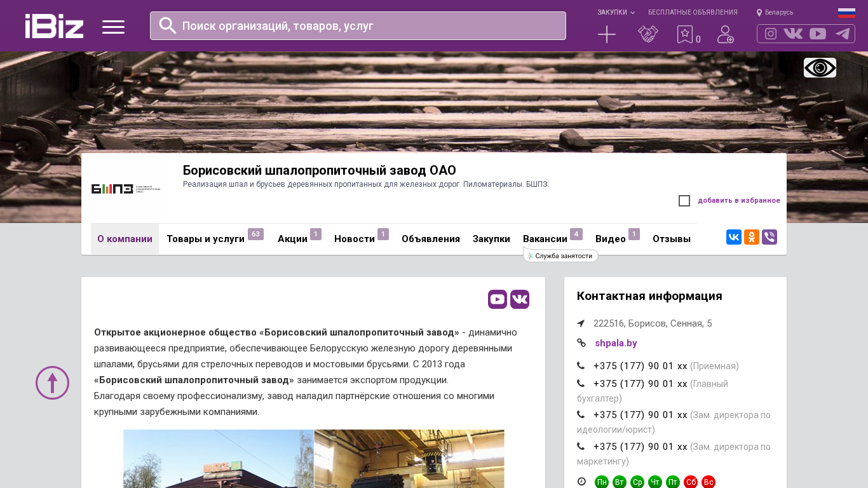The image size is (868, 488).
Task: Open the VK icon in header
Action: [x=793, y=34]
